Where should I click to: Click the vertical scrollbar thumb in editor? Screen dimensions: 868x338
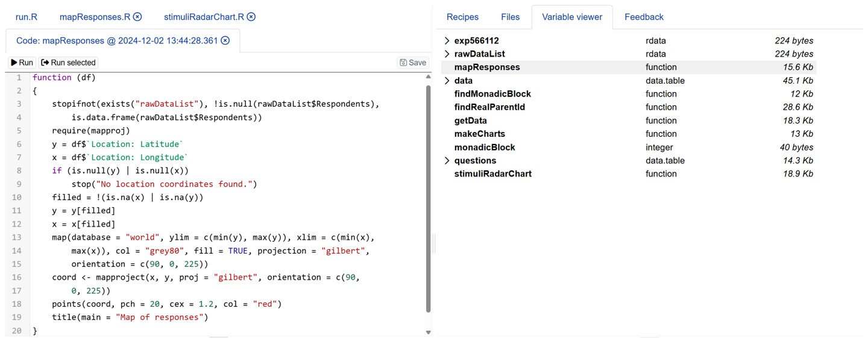coord(429,199)
